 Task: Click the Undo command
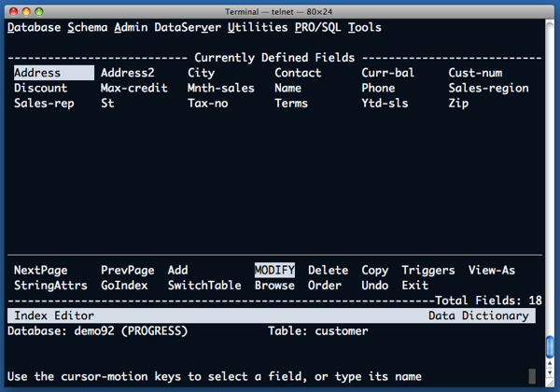[x=375, y=286]
